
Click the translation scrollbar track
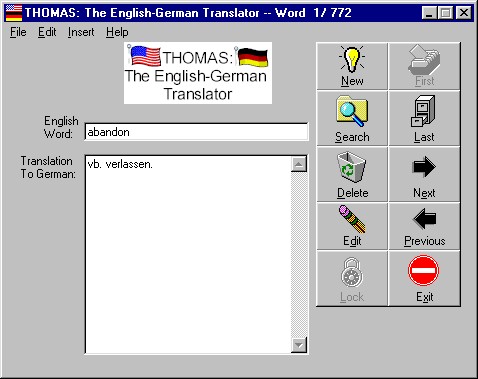[x=299, y=254]
